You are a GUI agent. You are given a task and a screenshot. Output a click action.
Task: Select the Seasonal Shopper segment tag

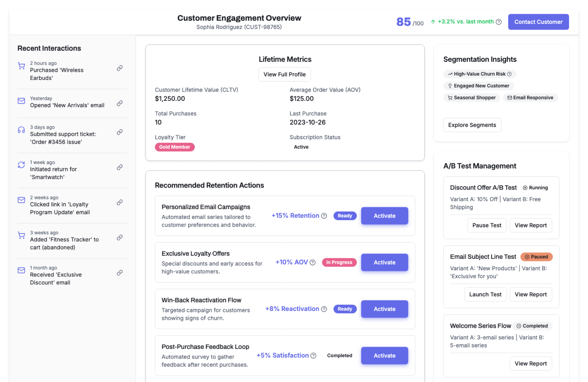tap(472, 98)
